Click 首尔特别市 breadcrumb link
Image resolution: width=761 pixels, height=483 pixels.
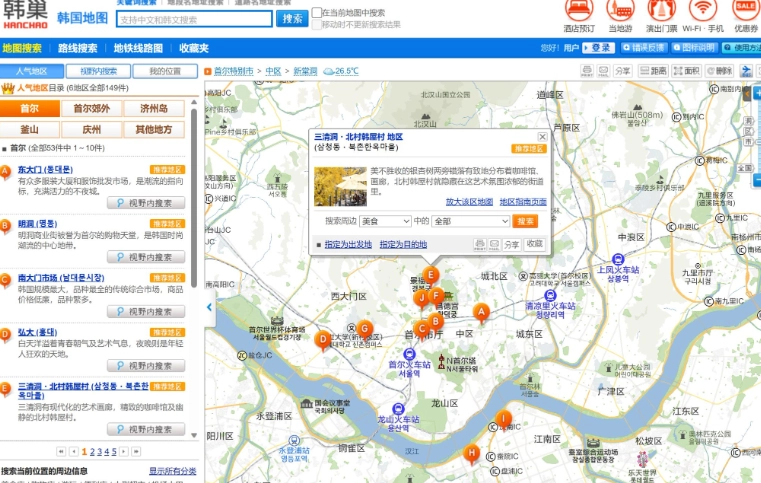click(233, 71)
